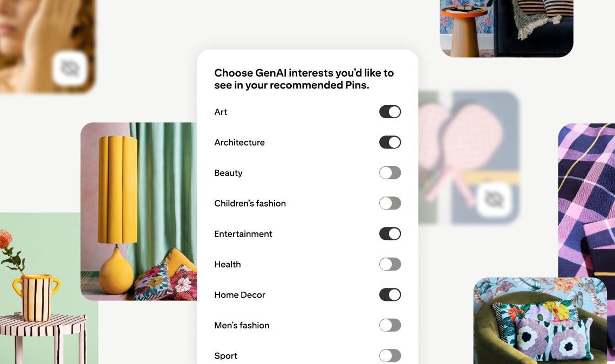Open the striped vase with flower pin
615x364 pixels.
[43, 289]
